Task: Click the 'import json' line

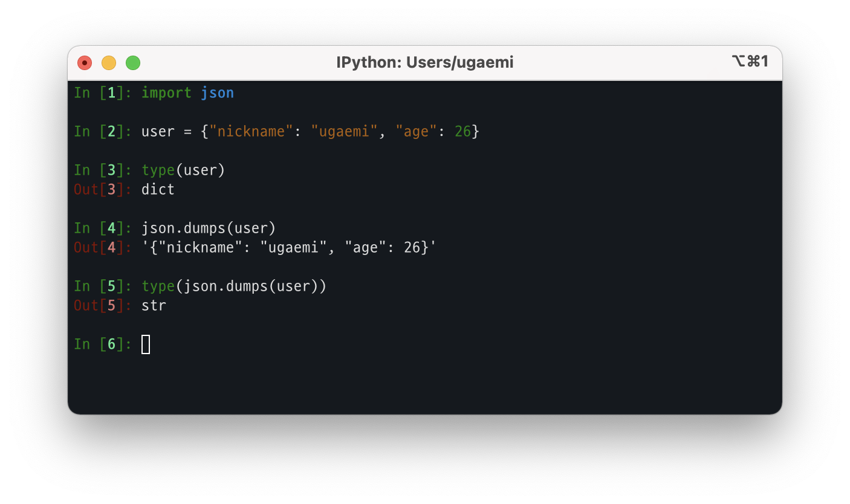Action: coord(187,93)
